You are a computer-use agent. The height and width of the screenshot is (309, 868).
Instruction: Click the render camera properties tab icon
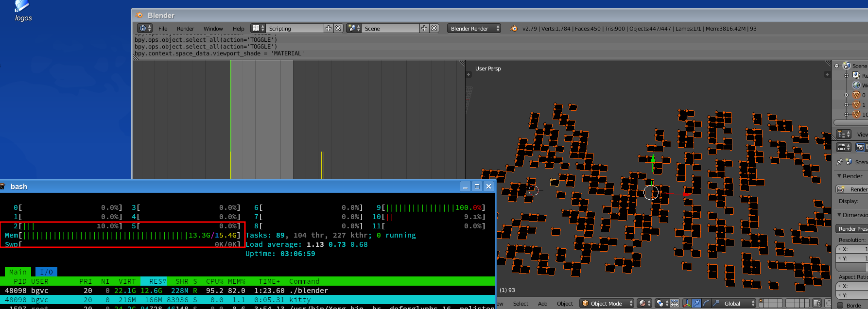[x=860, y=147]
